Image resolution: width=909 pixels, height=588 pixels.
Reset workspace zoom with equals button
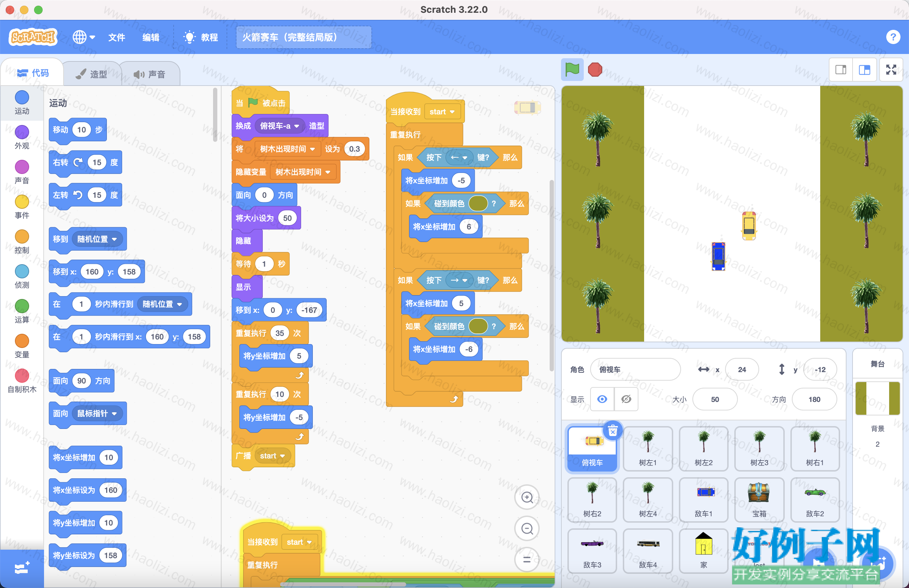527,560
